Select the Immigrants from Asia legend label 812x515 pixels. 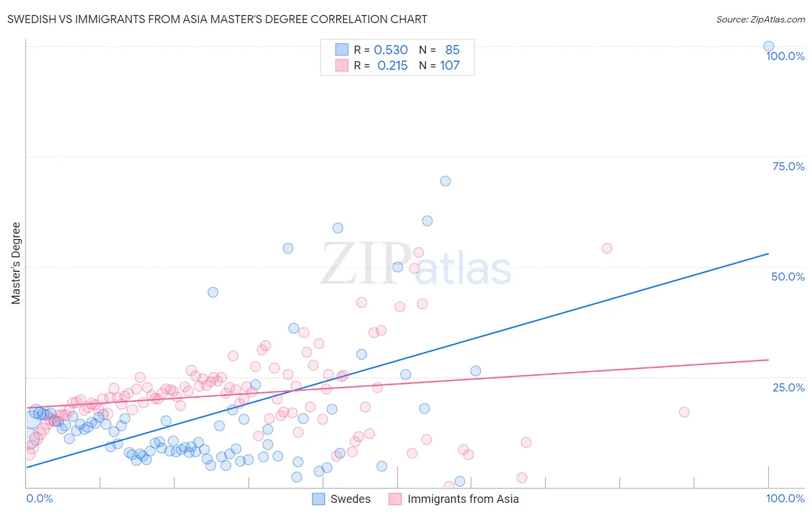tap(463, 499)
